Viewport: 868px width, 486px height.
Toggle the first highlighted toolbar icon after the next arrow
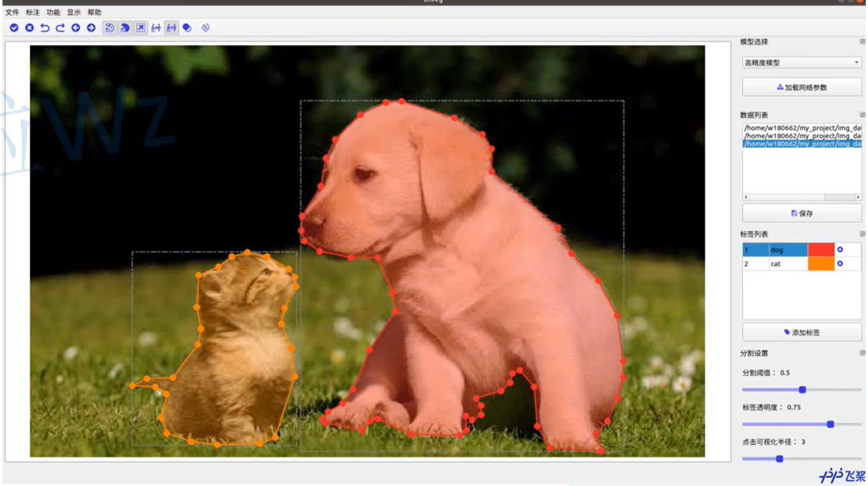(109, 28)
